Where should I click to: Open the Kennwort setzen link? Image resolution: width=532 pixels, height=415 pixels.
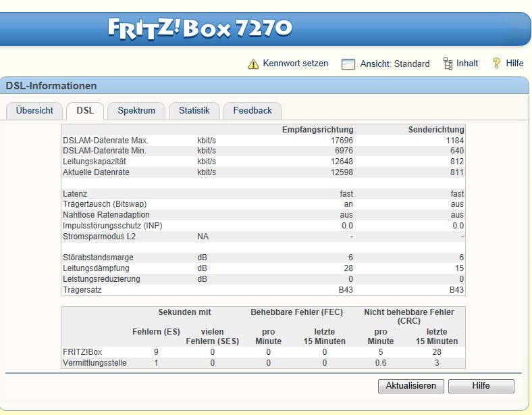tap(296, 64)
